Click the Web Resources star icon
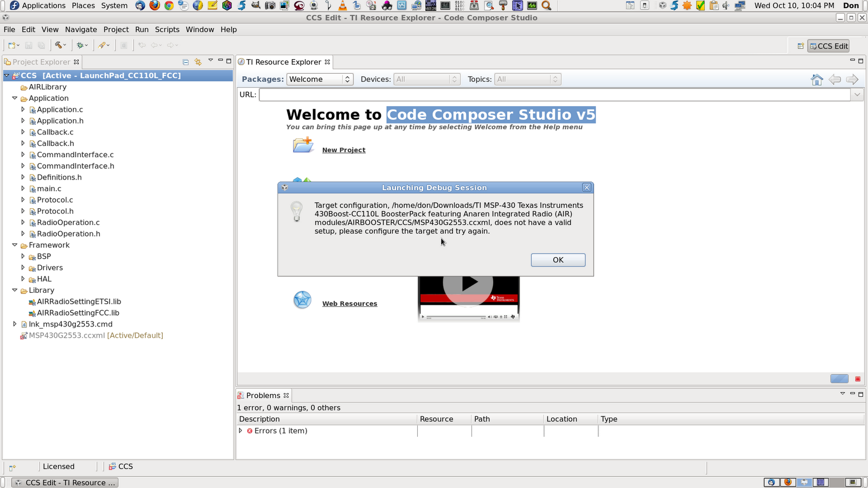 click(302, 300)
